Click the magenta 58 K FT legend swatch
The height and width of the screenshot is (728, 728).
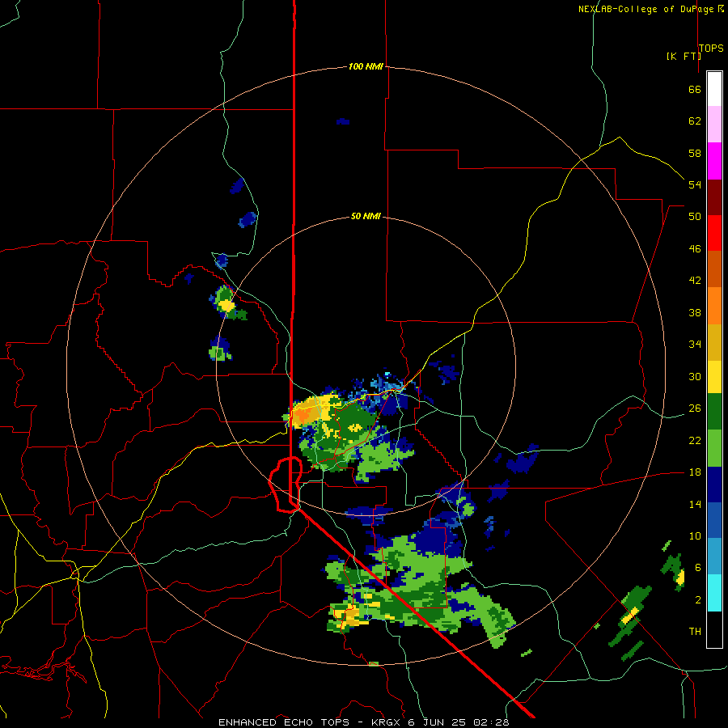click(x=714, y=161)
